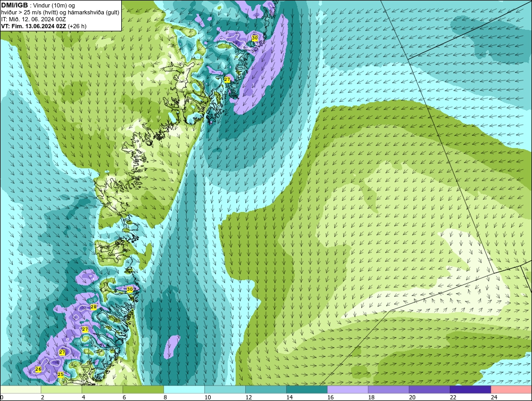The height and width of the screenshot is (401, 532).
Task: Click the yellow gust label 30 in the north
Action: (x=255, y=38)
